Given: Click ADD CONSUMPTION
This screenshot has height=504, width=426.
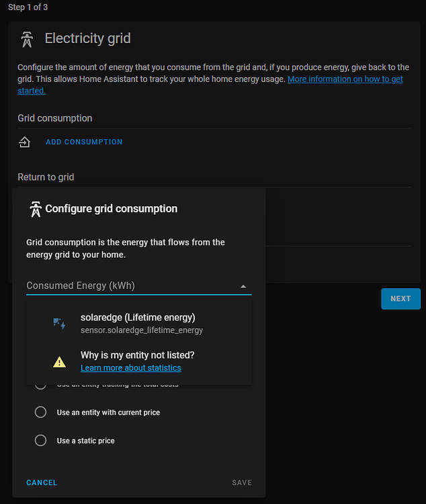Looking at the screenshot, I should pyautogui.click(x=84, y=142).
